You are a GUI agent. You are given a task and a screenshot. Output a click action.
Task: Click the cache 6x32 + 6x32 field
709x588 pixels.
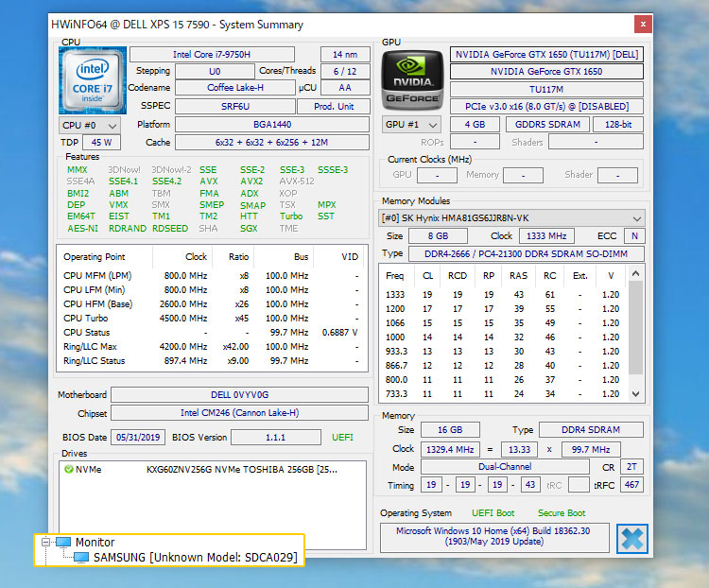click(272, 142)
